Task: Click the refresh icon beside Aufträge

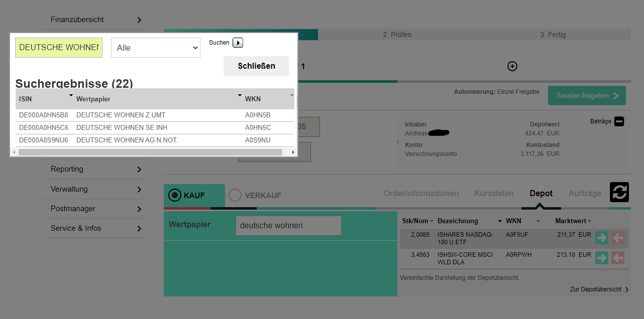Action: [x=619, y=192]
